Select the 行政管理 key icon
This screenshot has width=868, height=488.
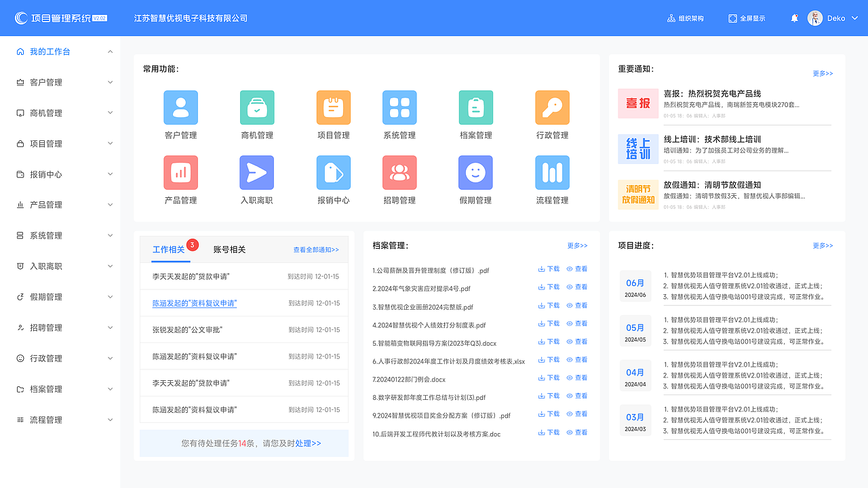(552, 107)
